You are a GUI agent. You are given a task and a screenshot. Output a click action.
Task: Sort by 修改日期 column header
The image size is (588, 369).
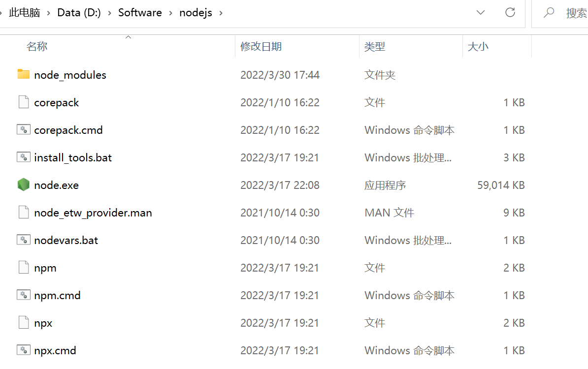pyautogui.click(x=261, y=46)
